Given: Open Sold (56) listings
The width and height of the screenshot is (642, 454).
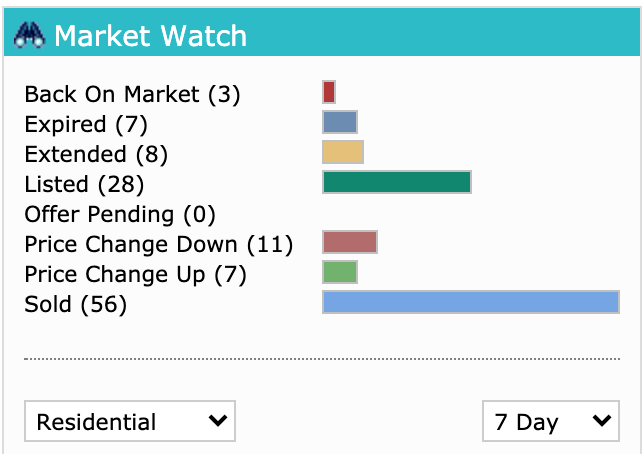Looking at the screenshot, I should pyautogui.click(x=76, y=304).
